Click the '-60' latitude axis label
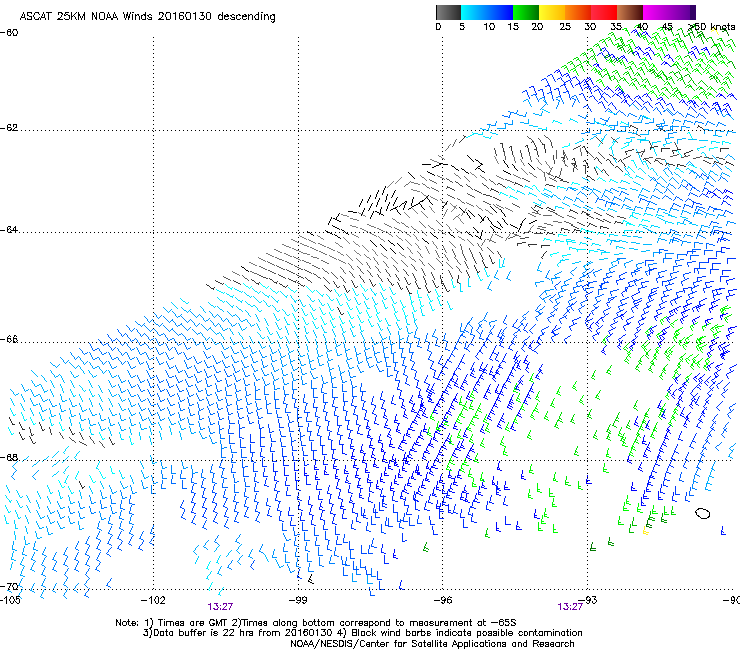The width and height of the screenshot is (740, 650). [9, 33]
